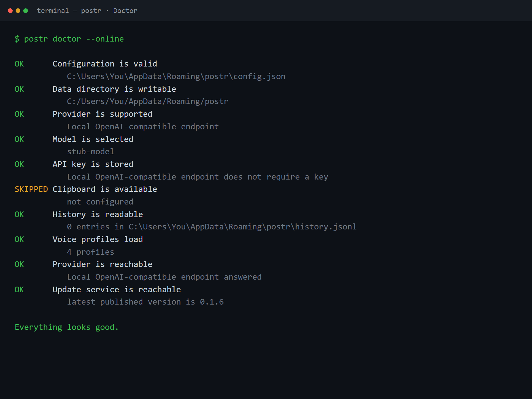Click the OK status beside Voice profiles load
Screen dimensions: 532x399
click(x=19, y=239)
